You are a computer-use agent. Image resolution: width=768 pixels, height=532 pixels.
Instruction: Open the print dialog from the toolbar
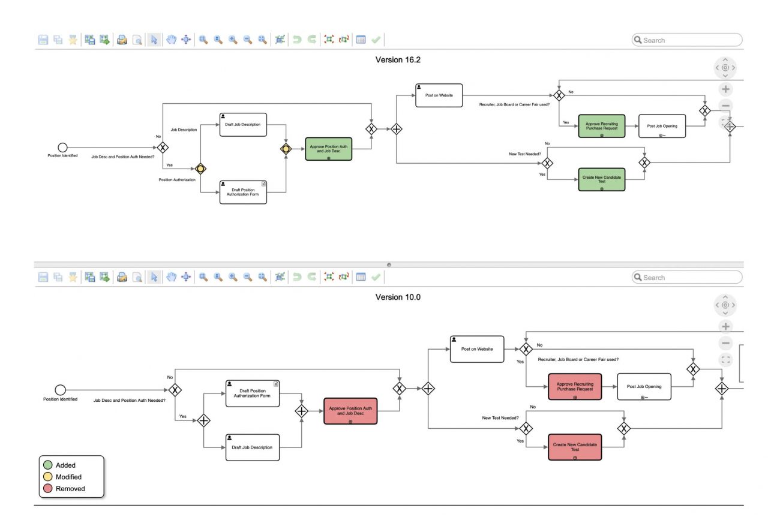coord(122,40)
